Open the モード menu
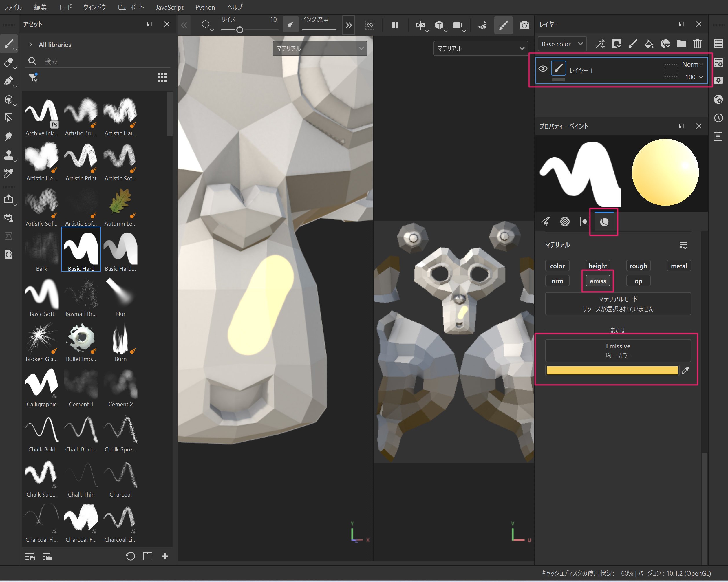This screenshot has height=582, width=728. click(65, 7)
